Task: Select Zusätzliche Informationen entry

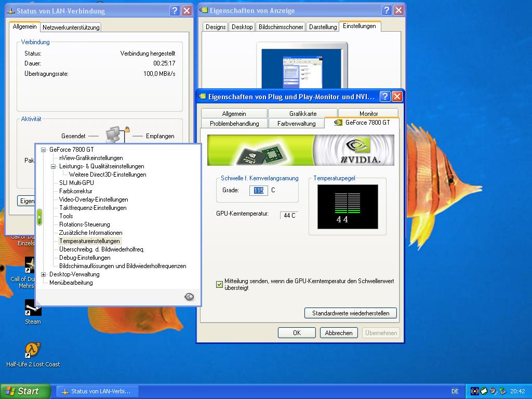Action: tap(90, 233)
